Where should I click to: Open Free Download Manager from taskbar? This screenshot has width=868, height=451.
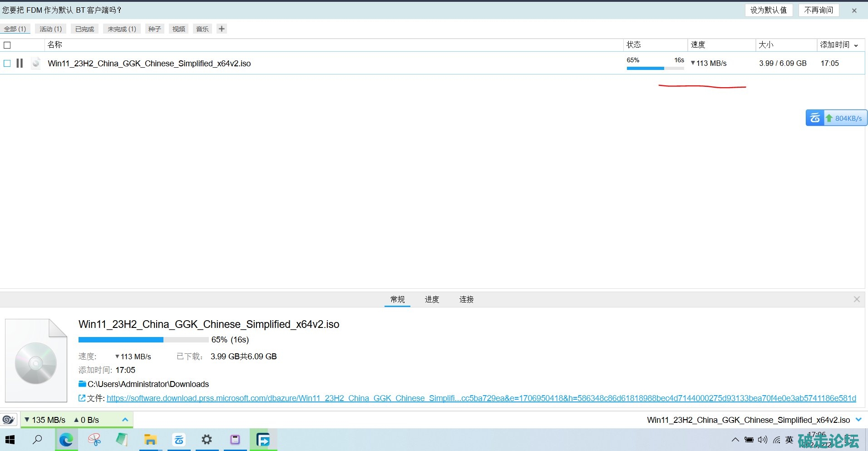(263, 440)
